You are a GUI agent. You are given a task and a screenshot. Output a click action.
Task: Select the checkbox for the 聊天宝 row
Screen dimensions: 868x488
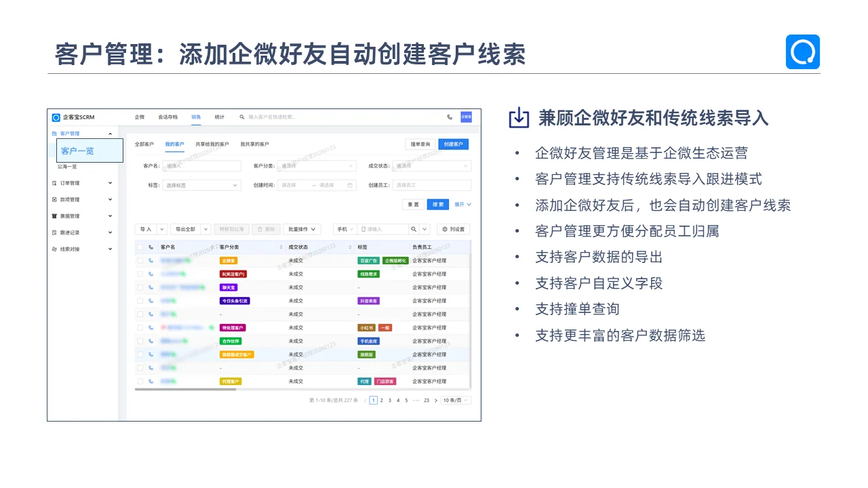tap(140, 287)
